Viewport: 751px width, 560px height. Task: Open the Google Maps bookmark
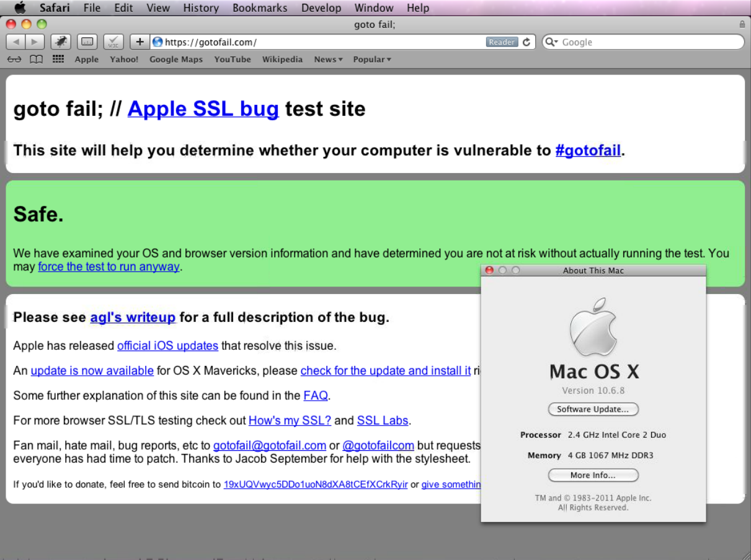[176, 60]
